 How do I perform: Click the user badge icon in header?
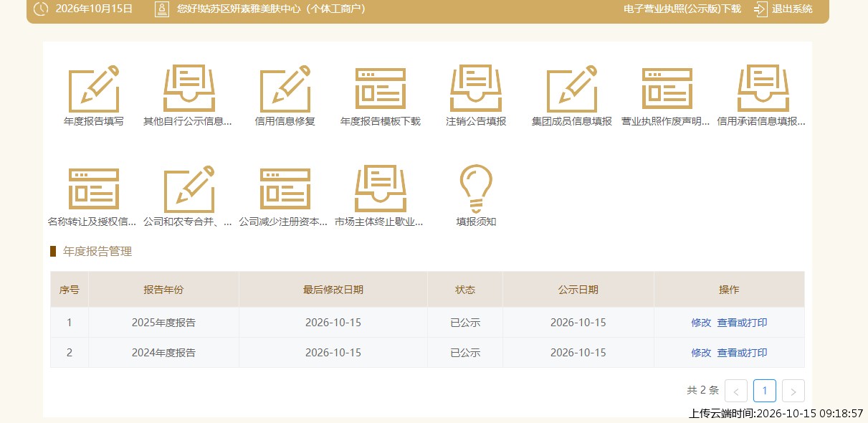point(162,9)
